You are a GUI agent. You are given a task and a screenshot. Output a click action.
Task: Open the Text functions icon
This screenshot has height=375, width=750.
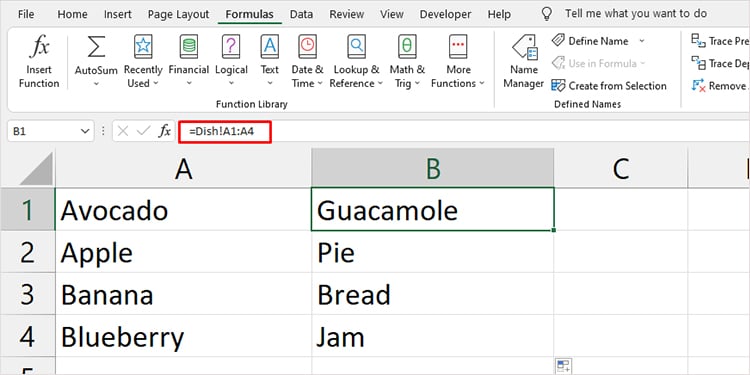(269, 47)
